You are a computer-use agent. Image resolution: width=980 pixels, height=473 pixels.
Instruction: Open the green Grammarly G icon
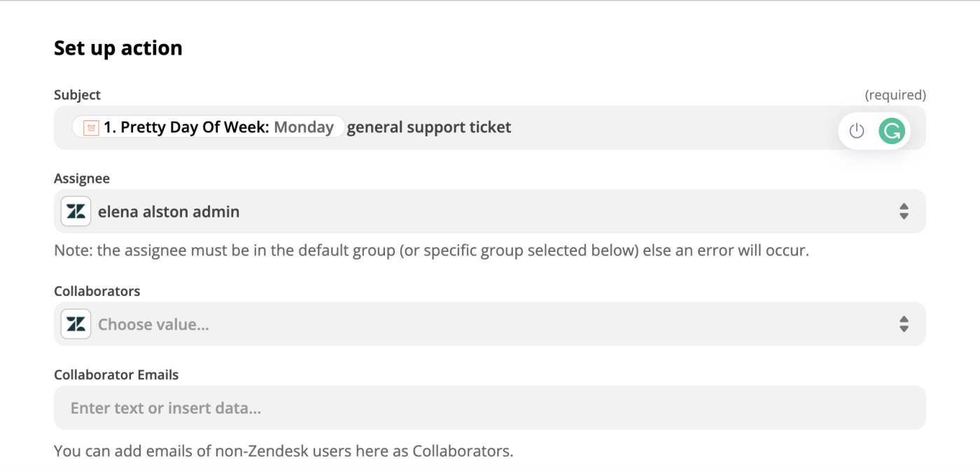tap(892, 131)
